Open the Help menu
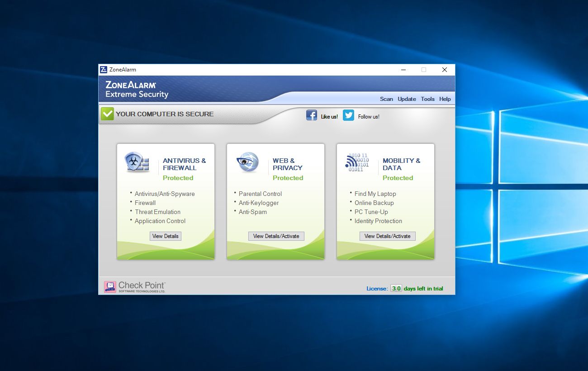 pyautogui.click(x=445, y=99)
